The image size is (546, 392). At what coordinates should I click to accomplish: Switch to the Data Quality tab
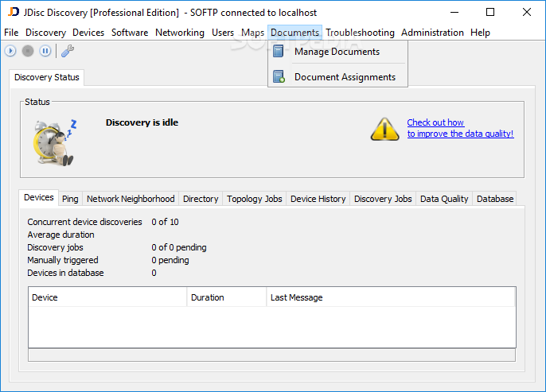444,199
